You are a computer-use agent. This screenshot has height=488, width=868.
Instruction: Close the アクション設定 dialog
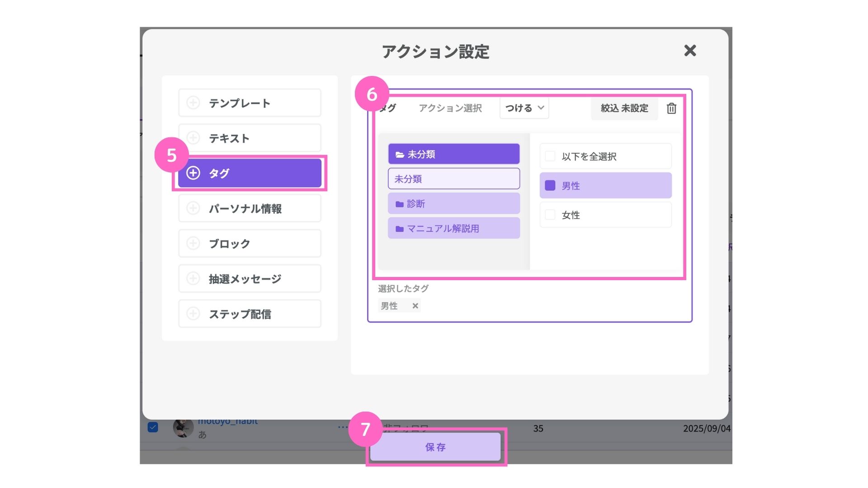tap(690, 51)
